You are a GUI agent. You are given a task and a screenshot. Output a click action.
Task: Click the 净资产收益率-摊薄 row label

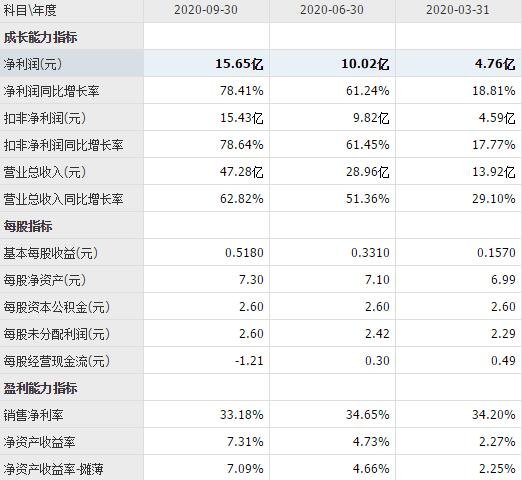[x=53, y=469]
